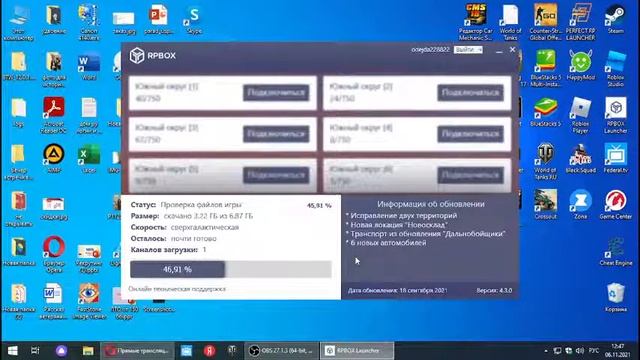The width and height of the screenshot is (640, 360).
Task: Click the username text left of Выйти
Action: (x=430, y=50)
